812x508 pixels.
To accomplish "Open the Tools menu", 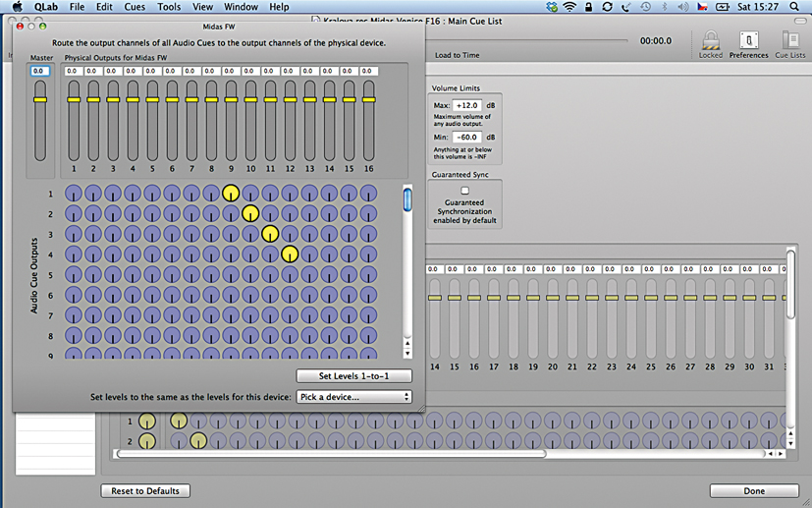I will (x=169, y=7).
